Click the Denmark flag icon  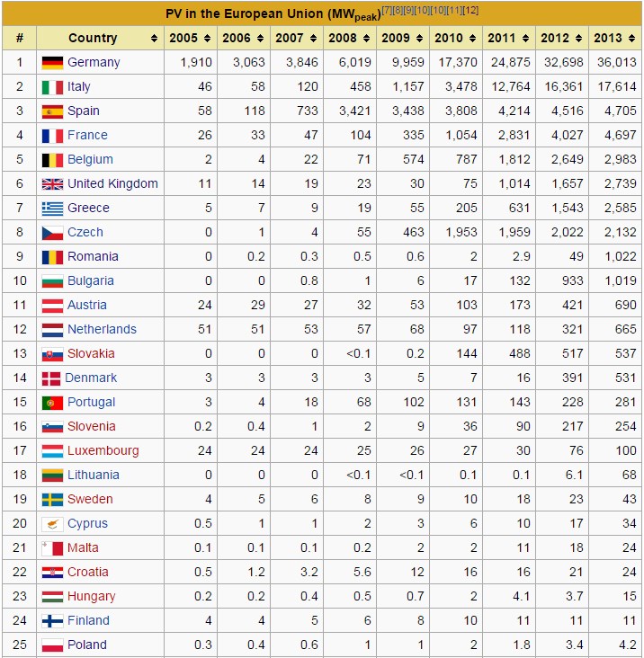pyautogui.click(x=50, y=378)
